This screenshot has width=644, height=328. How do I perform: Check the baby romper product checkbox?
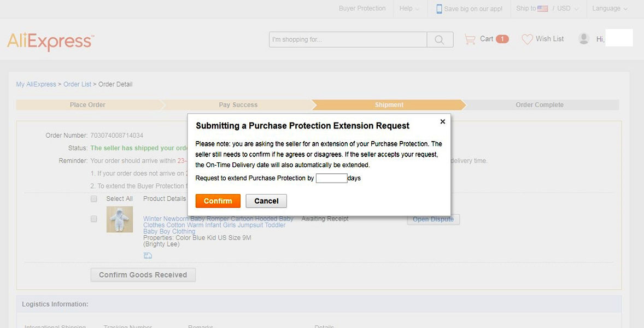coord(94,219)
